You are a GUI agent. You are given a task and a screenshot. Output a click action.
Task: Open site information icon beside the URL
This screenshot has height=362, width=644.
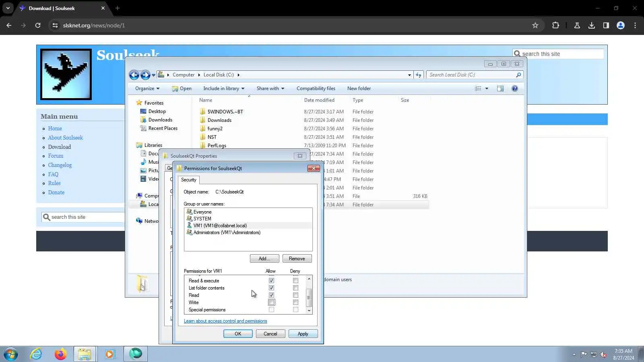(55, 25)
